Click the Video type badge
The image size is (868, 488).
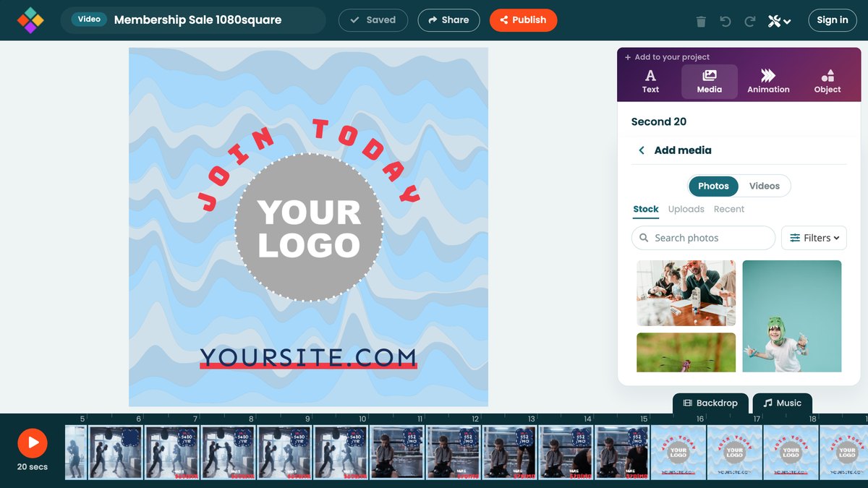point(89,20)
